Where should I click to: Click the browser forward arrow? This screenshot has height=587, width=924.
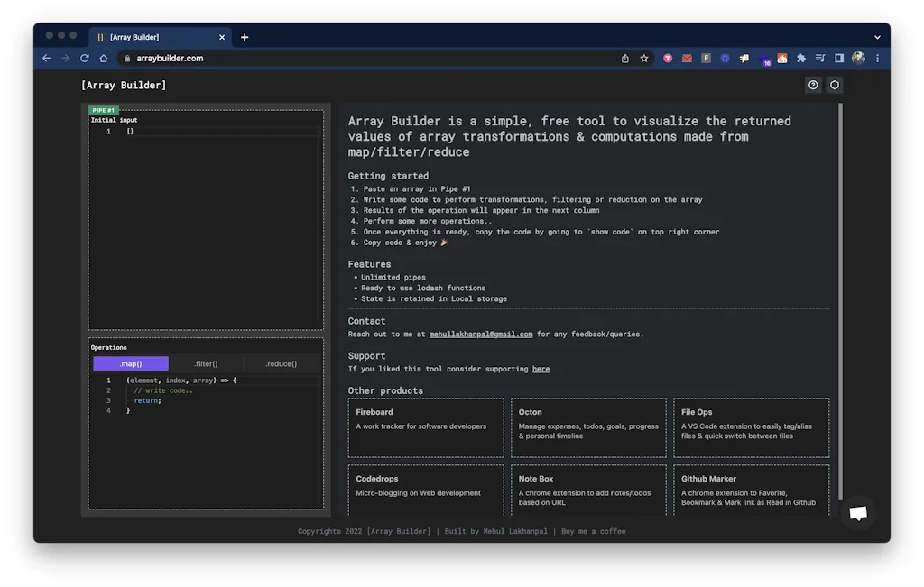65,59
